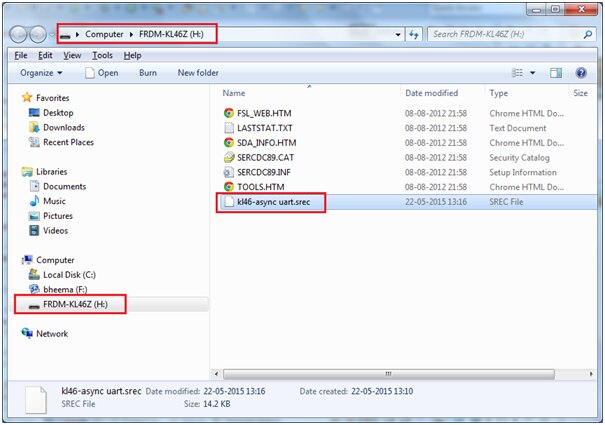This screenshot has height=425, width=605.
Task: Select the kl46-async uart.srec file name
Action: (274, 202)
